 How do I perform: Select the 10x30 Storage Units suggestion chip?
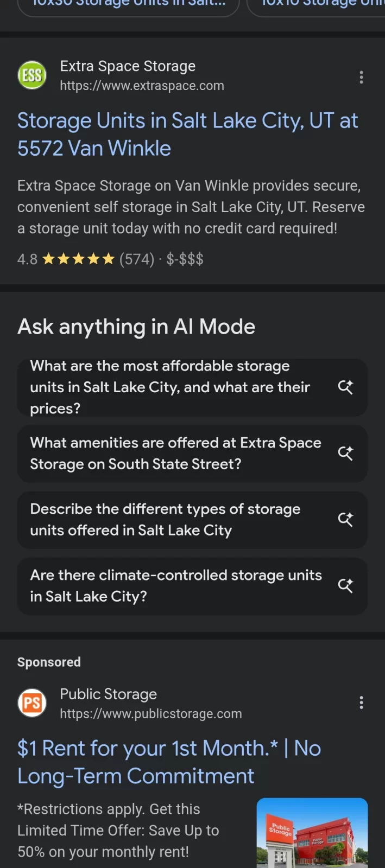tap(129, 5)
